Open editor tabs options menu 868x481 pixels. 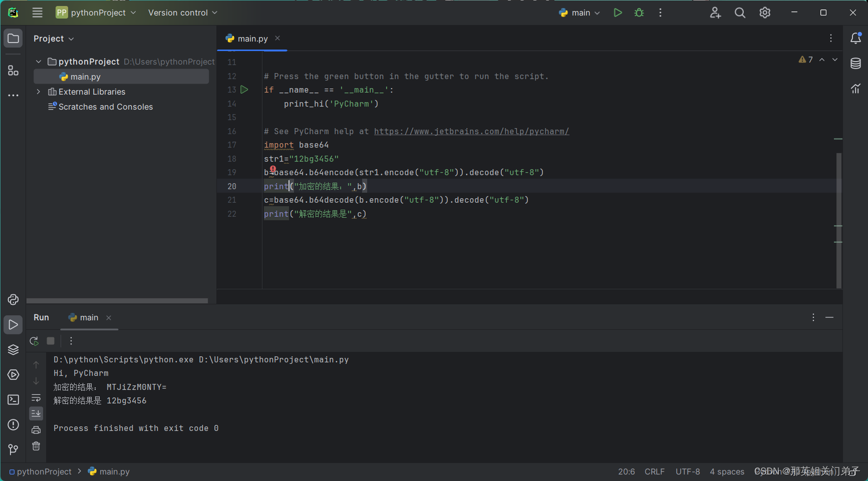831,38
